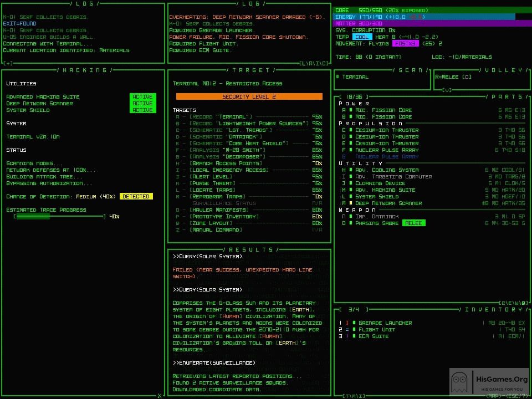This screenshot has width=532, height=399.
Task: Click green square beside Flight Unit in inventory
Action: (354, 330)
